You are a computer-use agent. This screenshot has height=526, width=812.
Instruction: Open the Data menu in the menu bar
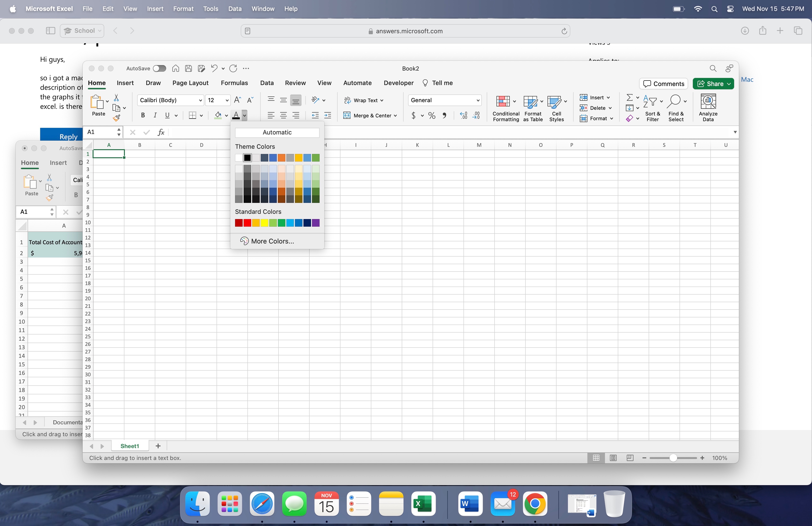[x=235, y=9]
